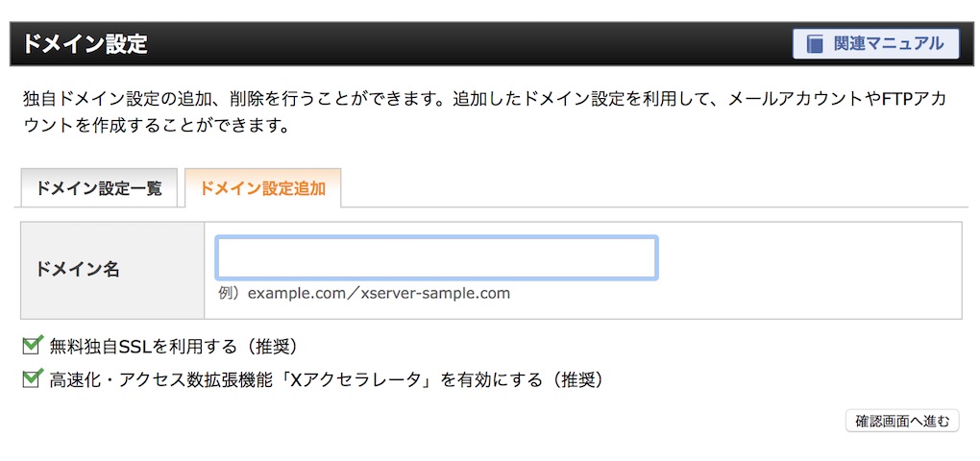980x461 pixels.
Task: Click the xserver-sample.com example text
Action: [x=435, y=293]
